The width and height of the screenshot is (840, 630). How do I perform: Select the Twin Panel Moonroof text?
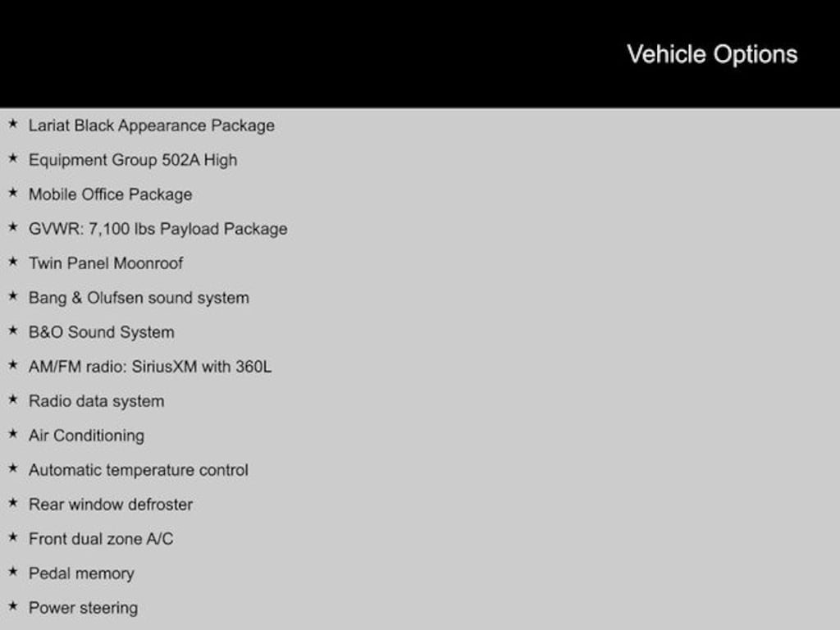(x=106, y=263)
